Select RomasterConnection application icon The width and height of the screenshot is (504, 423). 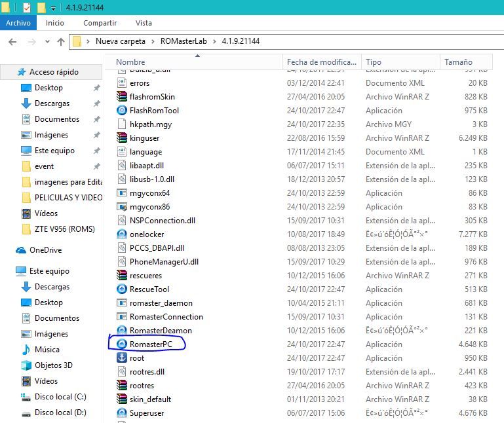point(121,317)
